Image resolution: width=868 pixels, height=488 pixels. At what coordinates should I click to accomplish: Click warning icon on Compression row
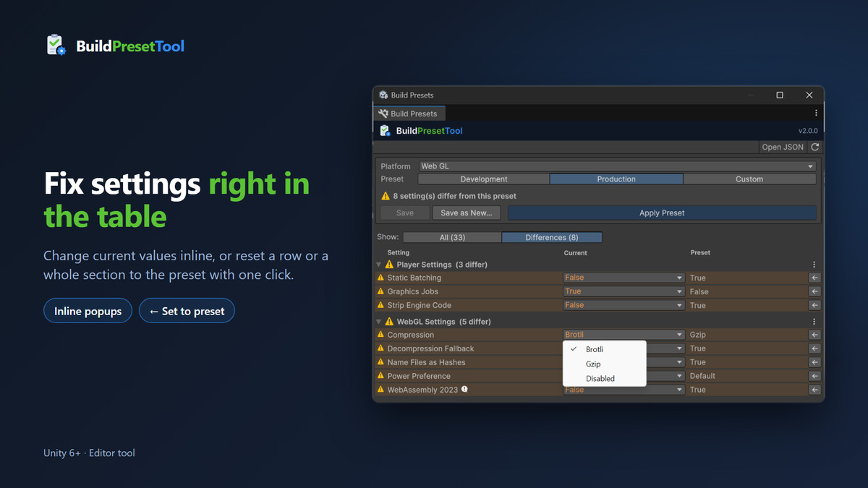[380, 335]
